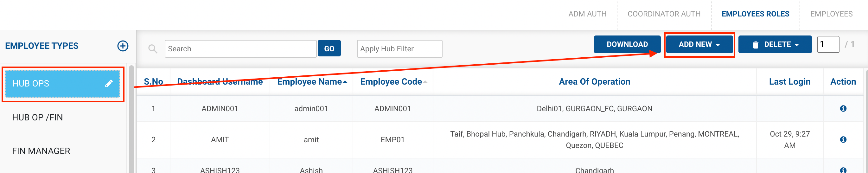This screenshot has height=173, width=868.
Task: Click the page number input box
Action: [x=827, y=44]
